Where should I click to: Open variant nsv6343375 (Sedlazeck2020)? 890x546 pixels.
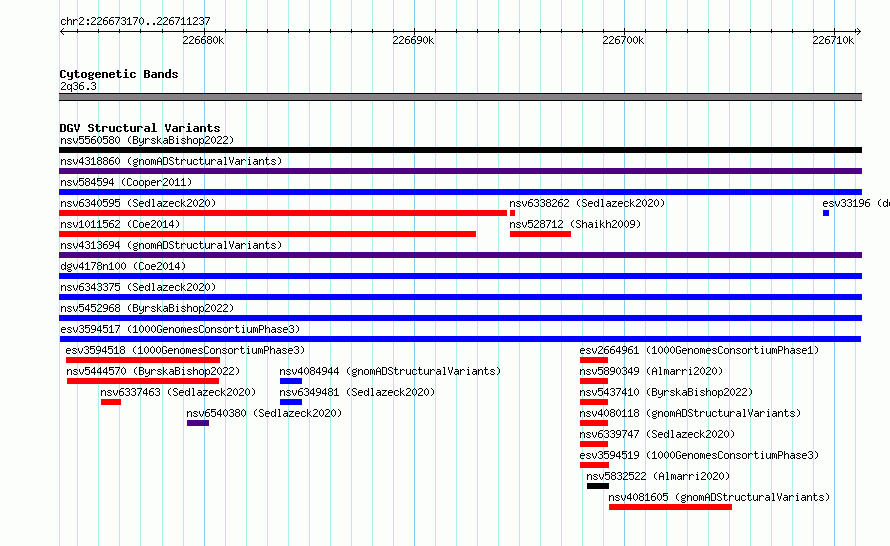(x=138, y=287)
